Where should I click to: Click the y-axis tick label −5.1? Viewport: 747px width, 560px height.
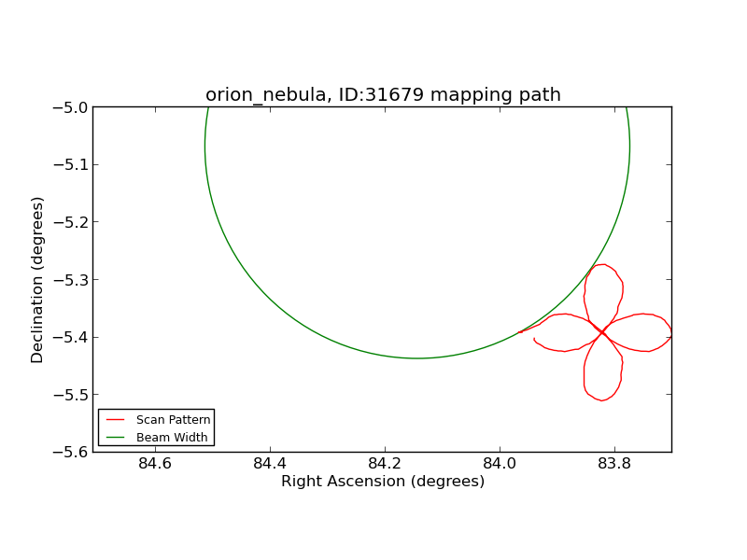pyautogui.click(x=70, y=165)
